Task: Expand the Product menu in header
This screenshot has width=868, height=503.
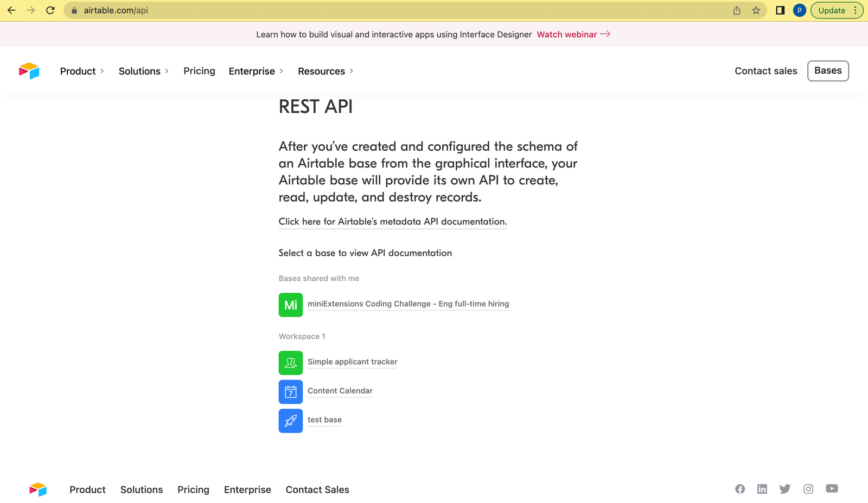Action: pos(82,71)
